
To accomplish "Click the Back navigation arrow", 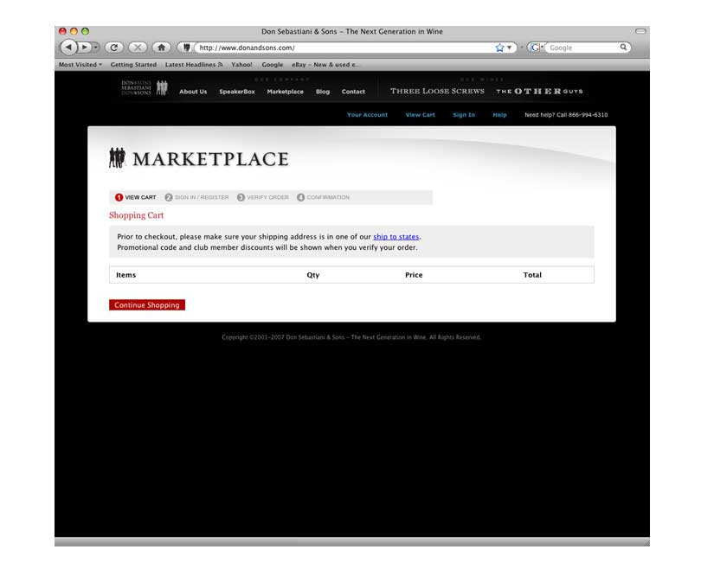I will click(67, 47).
